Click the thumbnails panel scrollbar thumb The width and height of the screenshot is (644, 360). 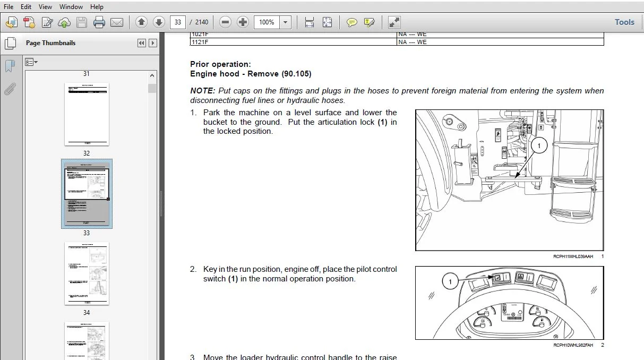click(153, 88)
